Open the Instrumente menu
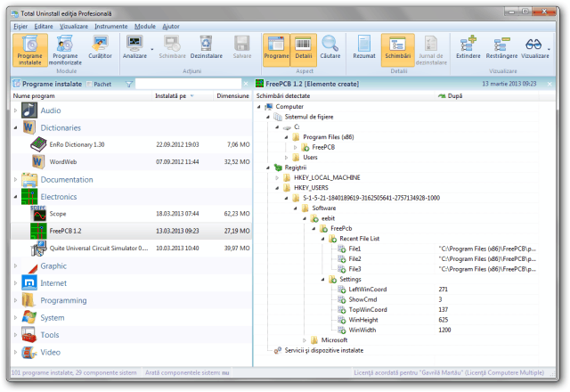The image size is (570, 392). pos(110,26)
